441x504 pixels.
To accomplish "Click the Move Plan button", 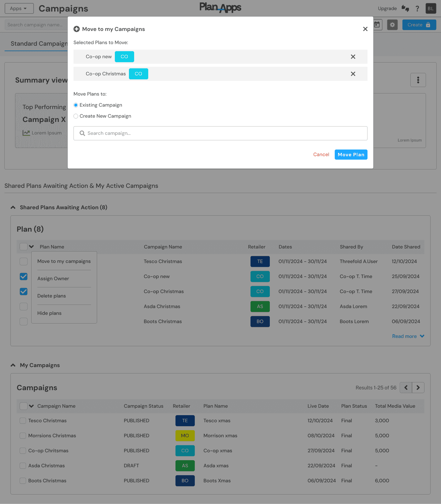I will click(351, 155).
